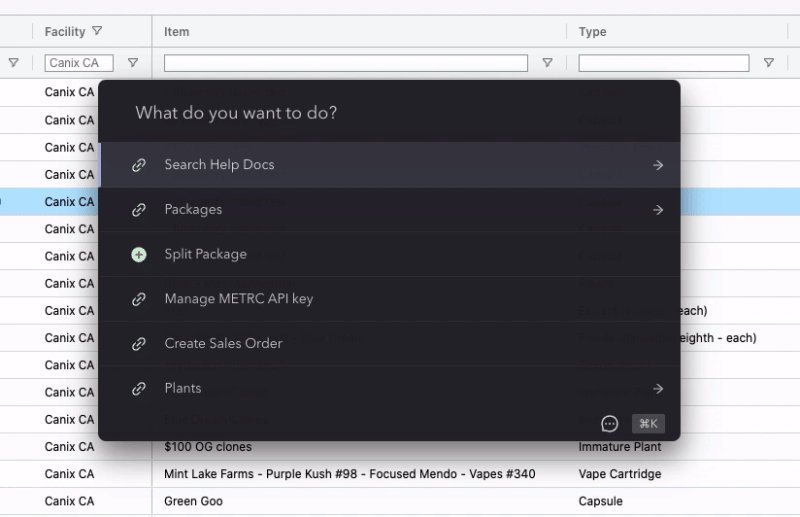800x517 pixels.
Task: Sort by the Facility column header
Action: [x=65, y=32]
